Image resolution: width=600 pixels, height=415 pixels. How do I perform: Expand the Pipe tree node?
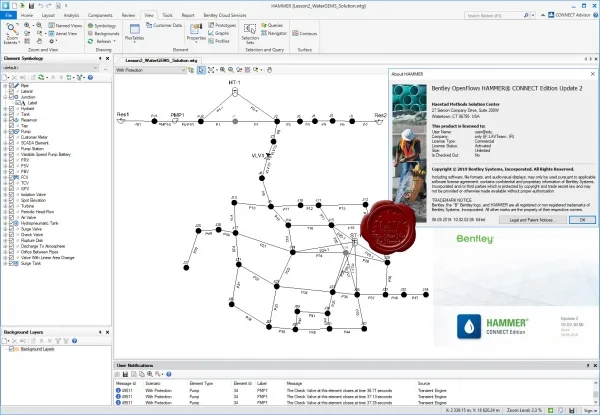pyautogui.click(x=5, y=86)
